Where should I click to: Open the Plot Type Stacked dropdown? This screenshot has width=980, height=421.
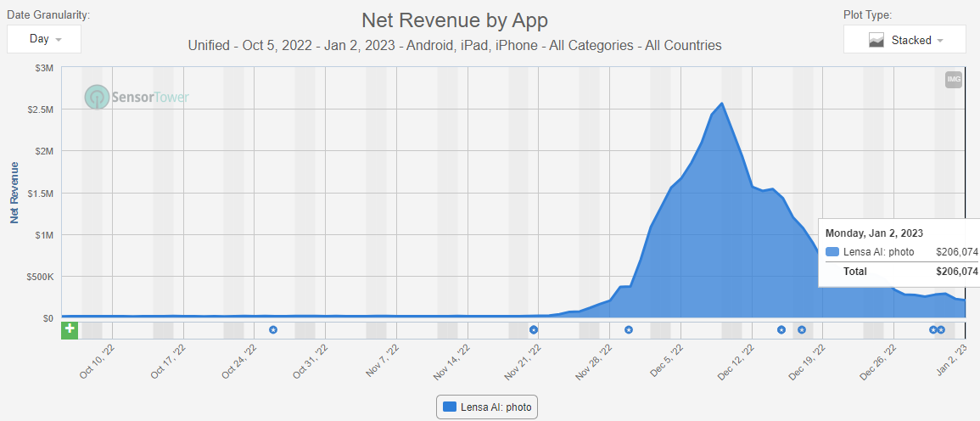click(905, 40)
